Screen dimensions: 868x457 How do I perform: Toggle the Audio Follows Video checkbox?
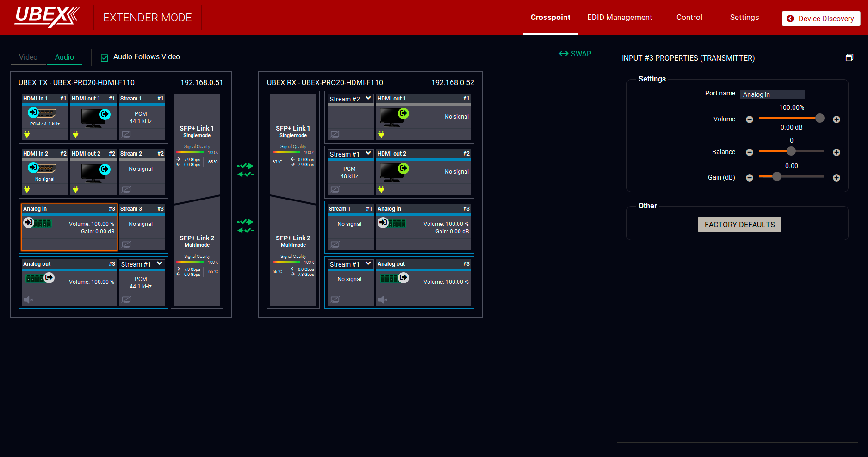point(105,57)
